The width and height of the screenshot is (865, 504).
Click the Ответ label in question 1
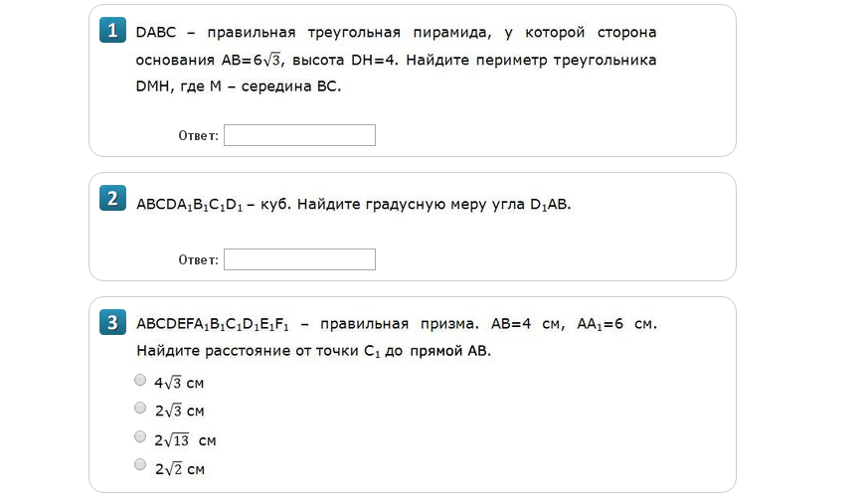pyautogui.click(x=198, y=135)
